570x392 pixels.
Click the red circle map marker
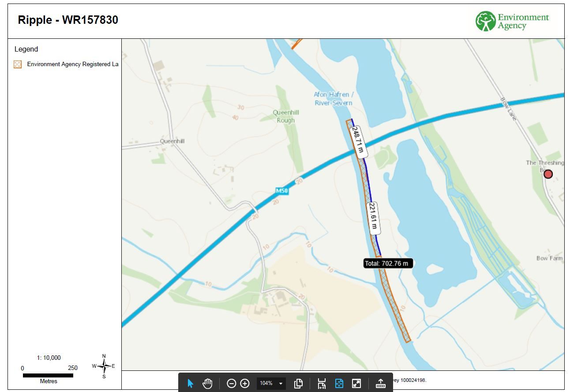pos(548,174)
